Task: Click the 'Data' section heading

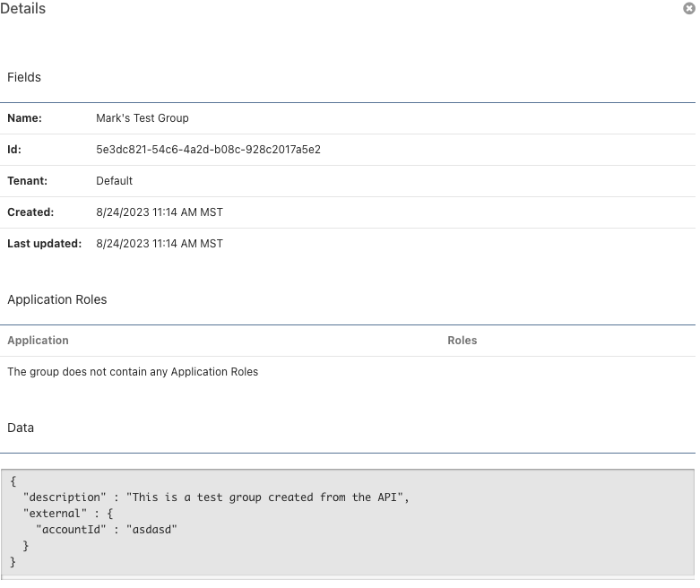Action: click(21, 428)
